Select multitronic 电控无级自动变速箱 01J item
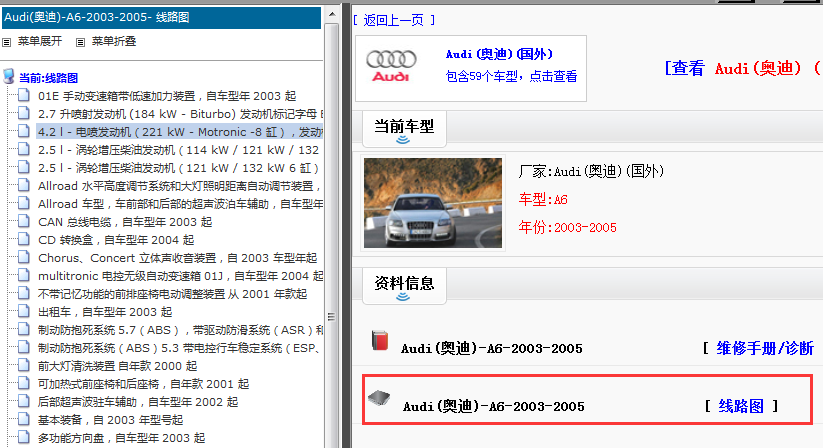The width and height of the screenshot is (823, 448). coord(180,276)
